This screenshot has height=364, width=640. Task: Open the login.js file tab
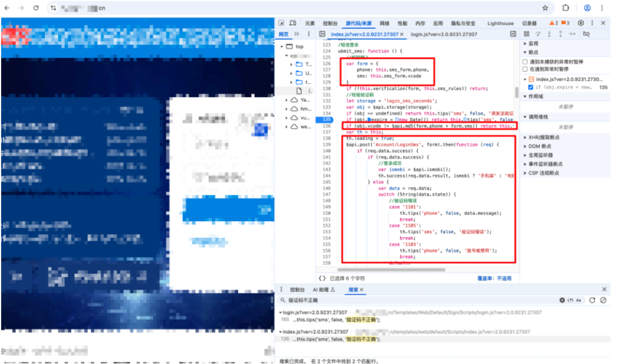435,34
